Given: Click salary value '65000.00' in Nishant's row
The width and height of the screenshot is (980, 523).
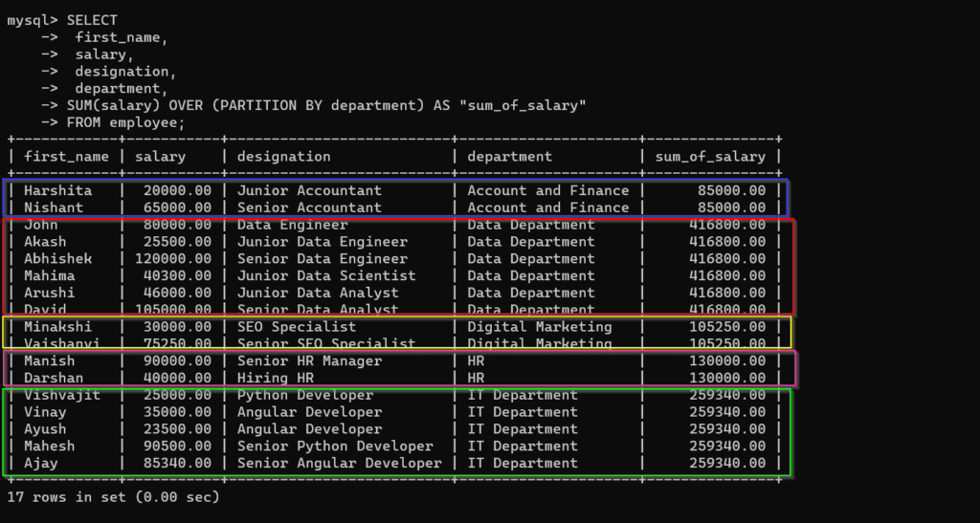Looking at the screenshot, I should click(x=177, y=207).
